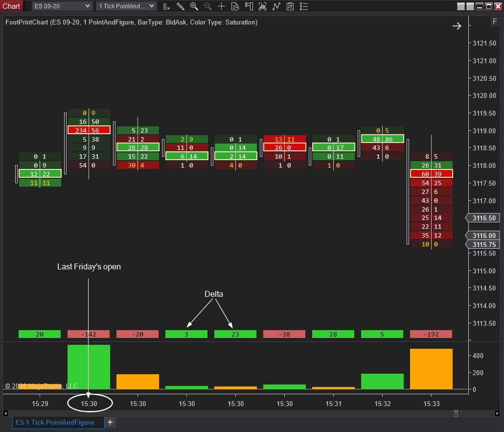Open the chart trader panel icon
Viewport: 504px width, 432px height.
pyautogui.click(x=249, y=6)
